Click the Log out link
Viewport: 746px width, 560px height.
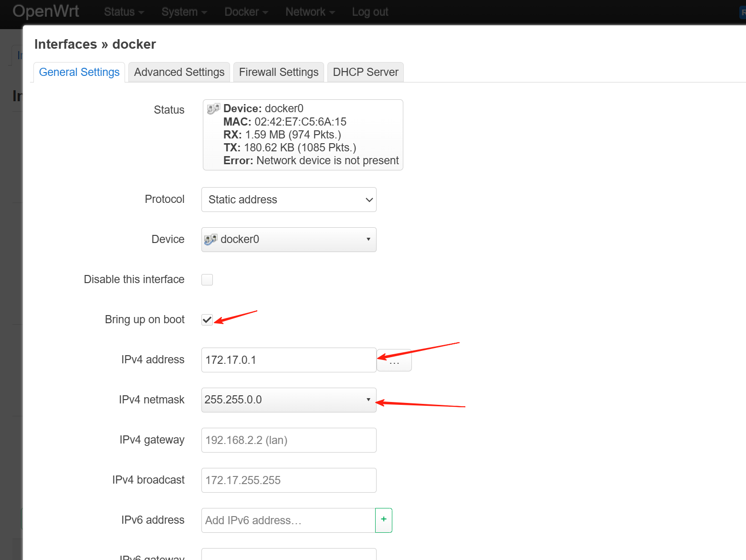pos(370,12)
